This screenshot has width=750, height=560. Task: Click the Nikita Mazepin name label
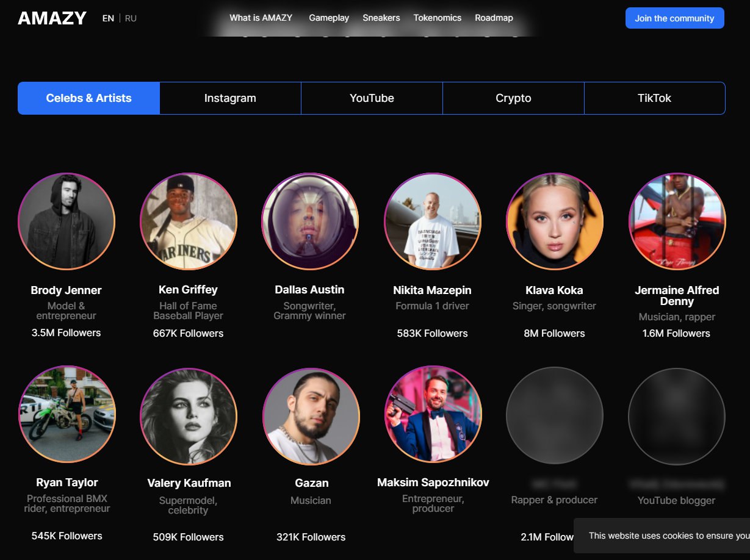point(432,290)
